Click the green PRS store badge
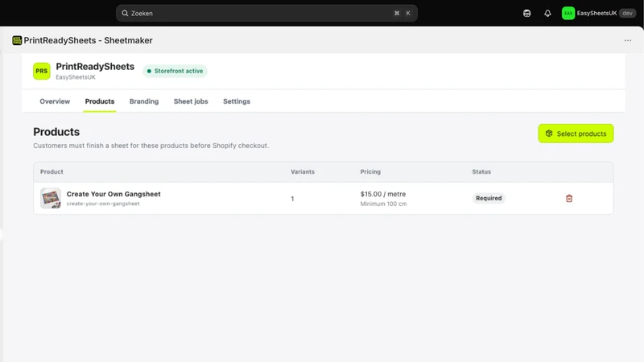This screenshot has height=362, width=644. [x=42, y=71]
